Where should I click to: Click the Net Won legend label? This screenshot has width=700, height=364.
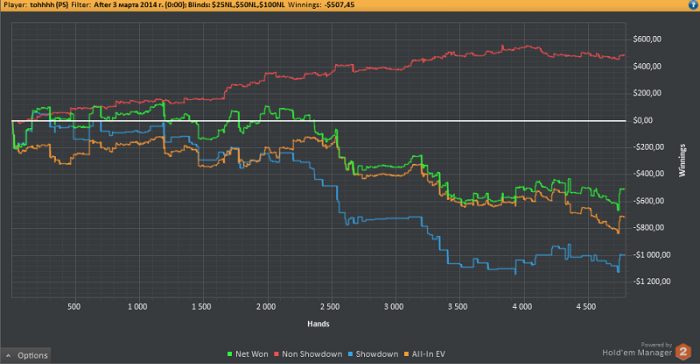[x=252, y=354]
